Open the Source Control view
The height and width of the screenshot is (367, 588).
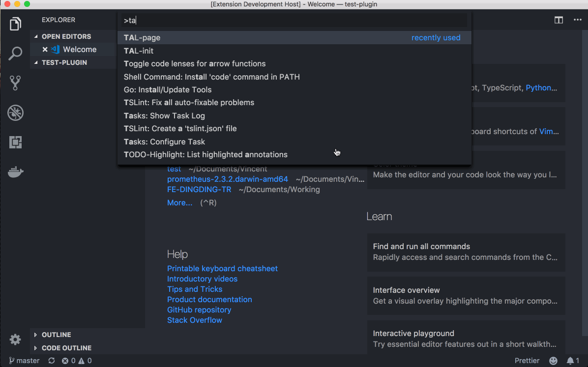tap(15, 83)
